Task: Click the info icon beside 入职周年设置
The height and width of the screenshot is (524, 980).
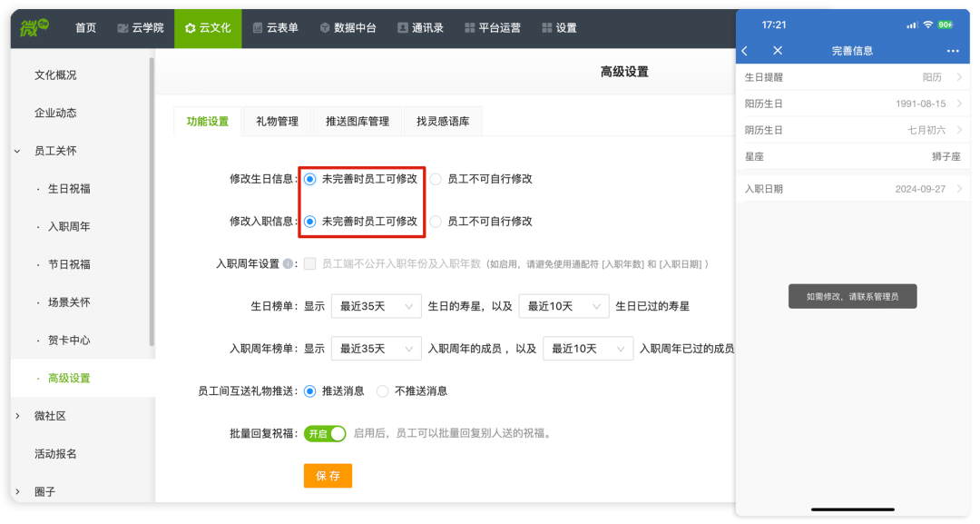Action: coord(288,264)
